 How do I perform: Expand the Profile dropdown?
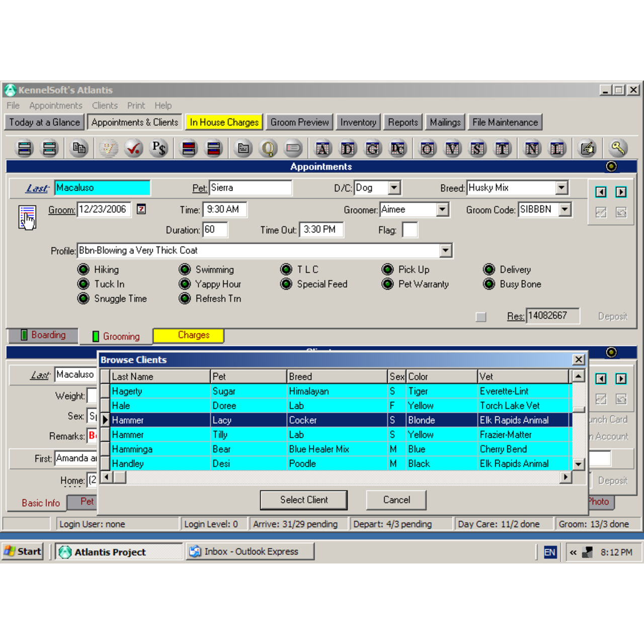[445, 251]
